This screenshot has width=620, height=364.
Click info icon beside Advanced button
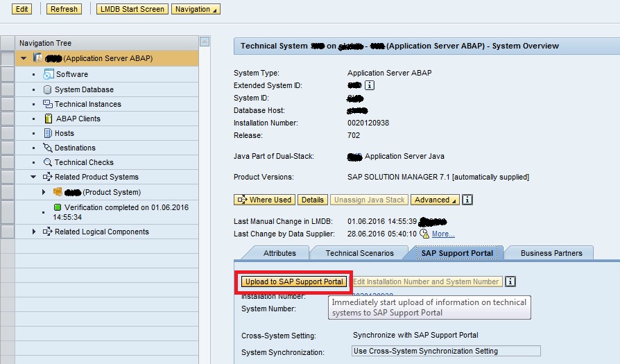click(x=467, y=200)
